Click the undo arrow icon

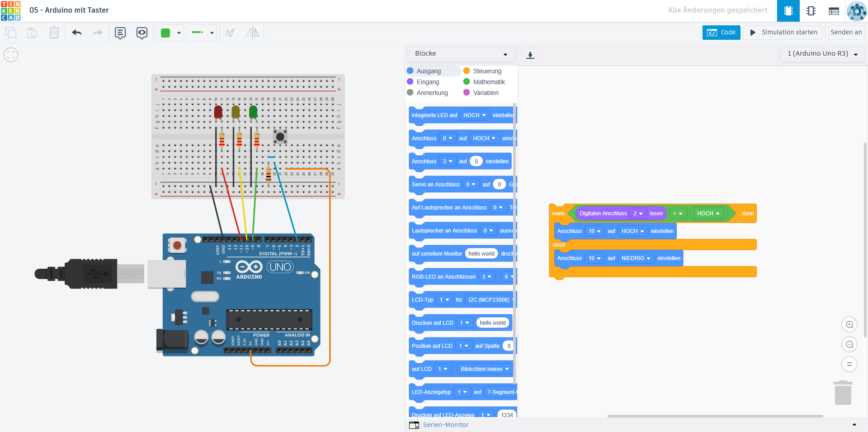(x=77, y=33)
